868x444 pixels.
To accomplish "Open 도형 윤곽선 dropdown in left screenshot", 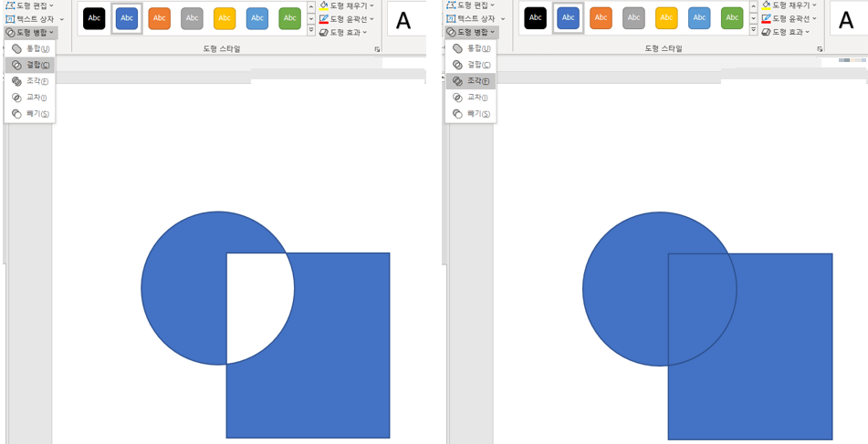I will pyautogui.click(x=347, y=19).
